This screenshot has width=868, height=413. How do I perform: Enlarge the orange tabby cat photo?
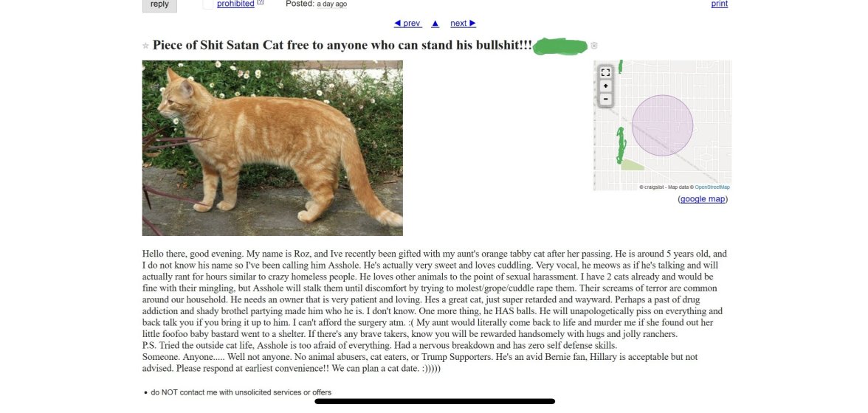coord(272,147)
